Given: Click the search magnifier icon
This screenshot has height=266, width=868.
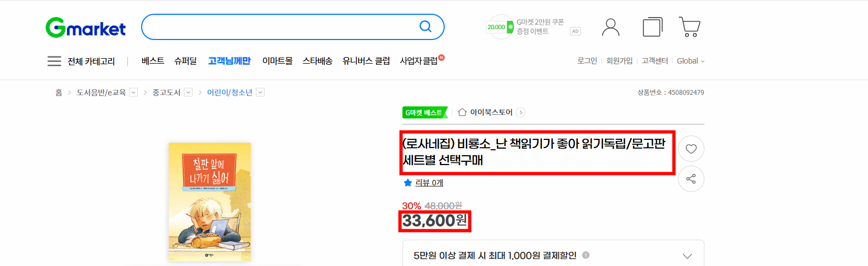Looking at the screenshot, I should point(425,26).
